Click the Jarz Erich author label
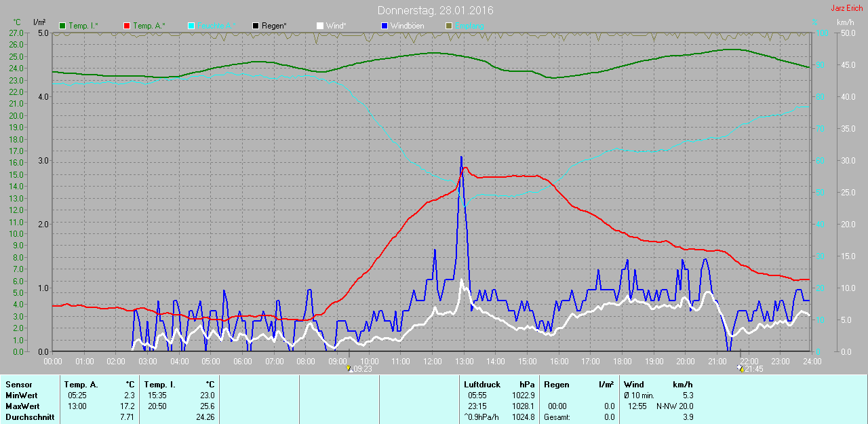 click(x=846, y=9)
